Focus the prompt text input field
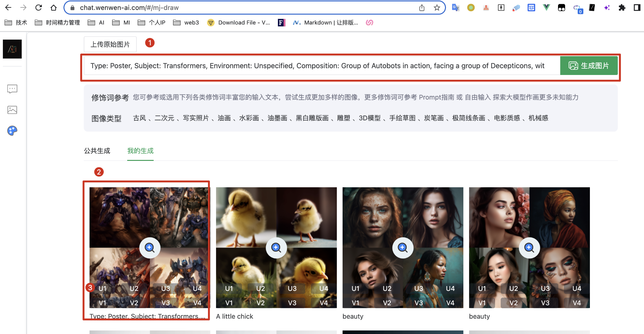 tap(322, 66)
